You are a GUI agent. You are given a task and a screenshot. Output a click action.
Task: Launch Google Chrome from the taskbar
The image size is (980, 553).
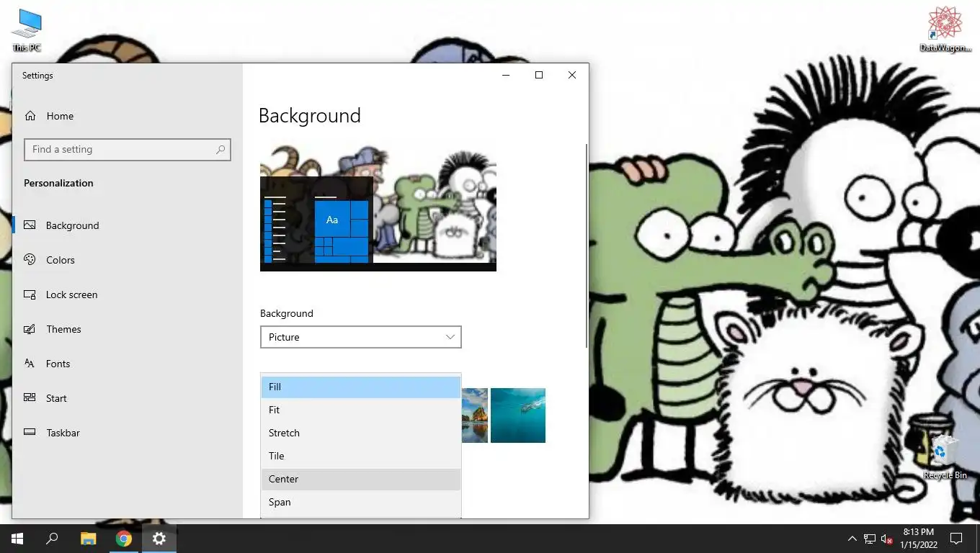[x=124, y=539]
